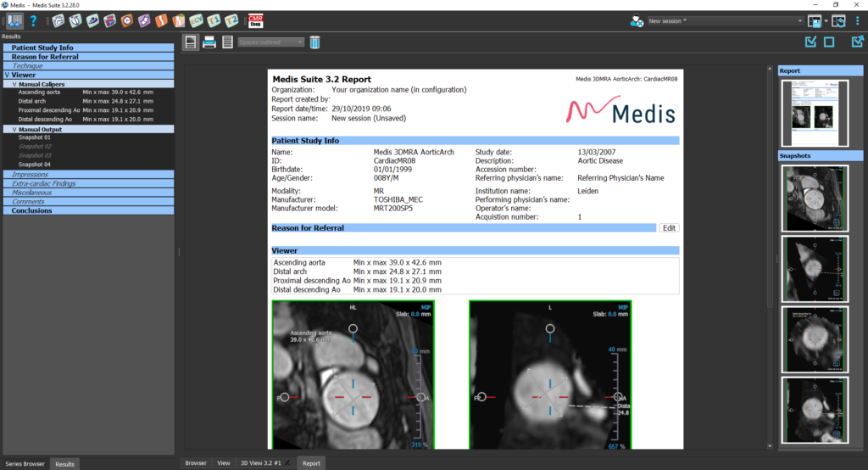Click the printer icon to print report
This screenshot has height=470, width=868.
(x=209, y=42)
